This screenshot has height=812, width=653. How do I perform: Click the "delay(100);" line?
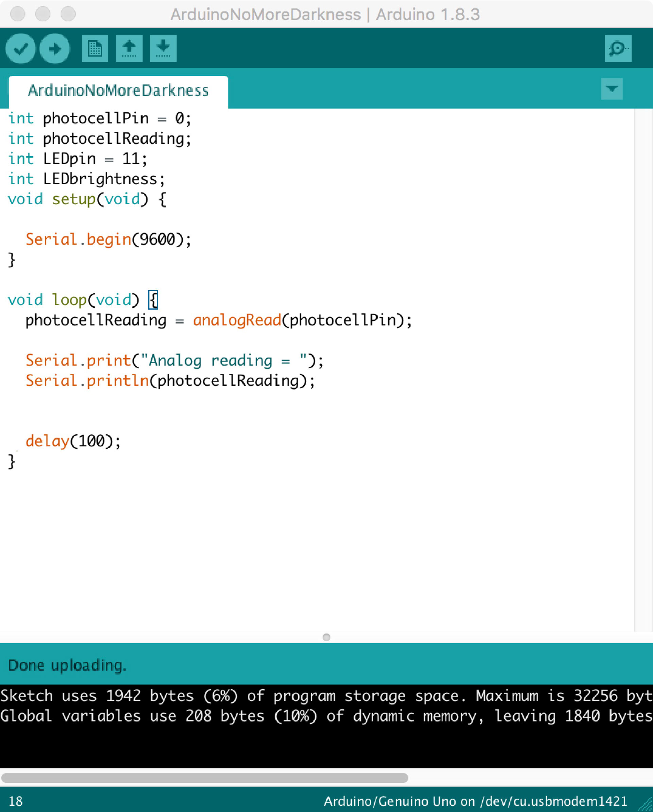[73, 442]
